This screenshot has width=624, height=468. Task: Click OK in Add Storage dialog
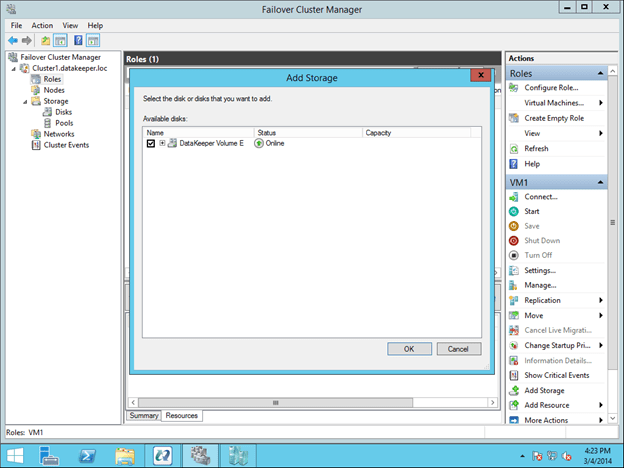pos(409,349)
